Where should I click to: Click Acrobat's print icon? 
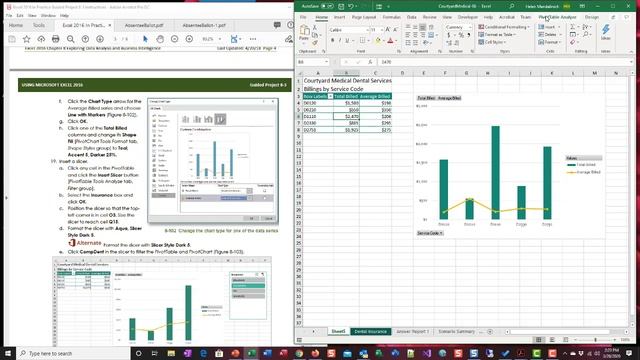(x=56, y=39)
